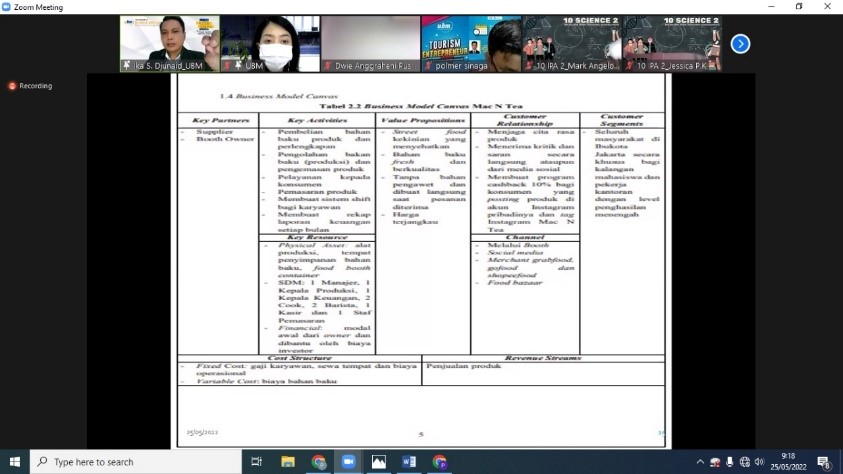Image resolution: width=843 pixels, height=474 pixels.
Task: Minimize the Zoom Meeting window
Action: tap(771, 6)
